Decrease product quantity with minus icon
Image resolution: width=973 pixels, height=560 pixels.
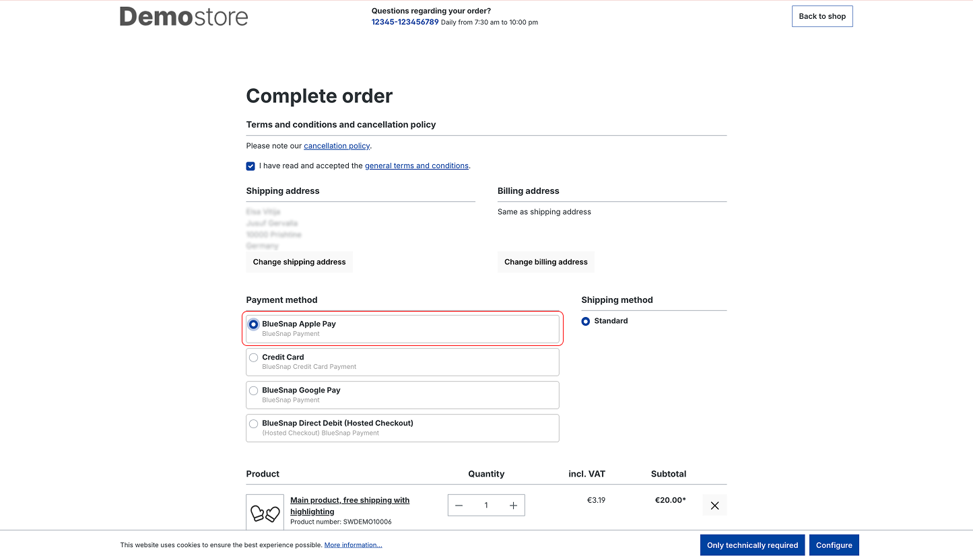(x=459, y=505)
